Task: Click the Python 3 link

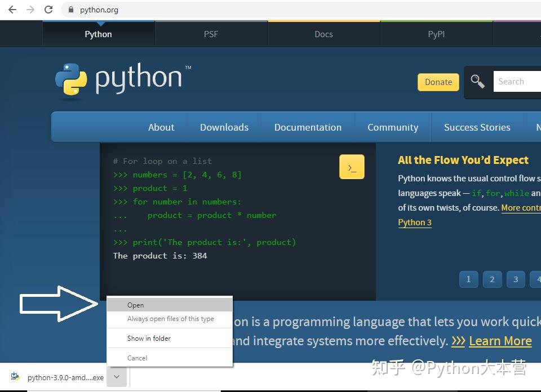Action: [414, 222]
